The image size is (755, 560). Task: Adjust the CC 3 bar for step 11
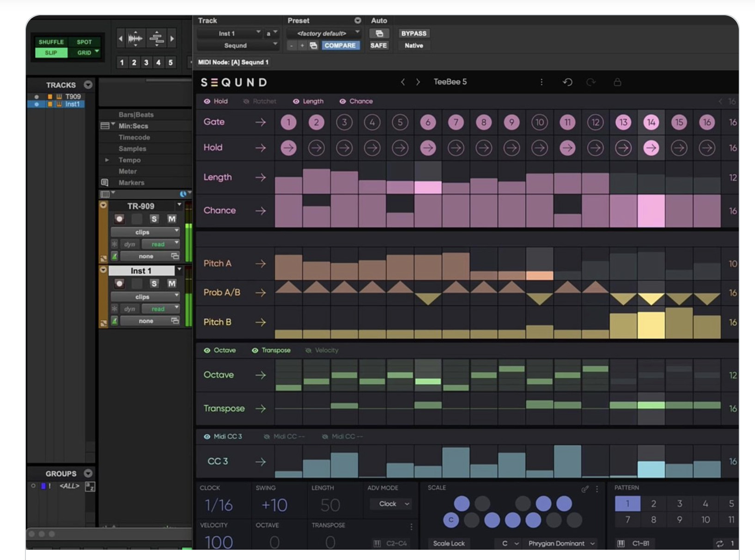coord(567,461)
